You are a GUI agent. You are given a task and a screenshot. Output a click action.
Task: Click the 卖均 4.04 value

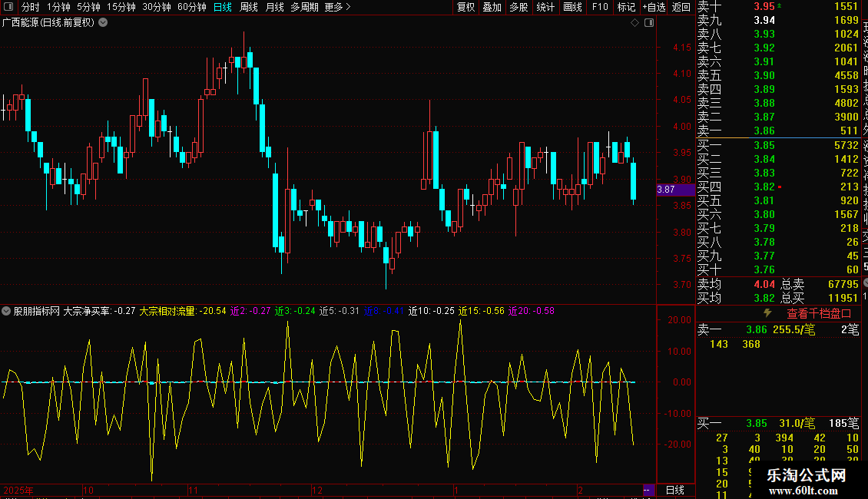tap(764, 284)
